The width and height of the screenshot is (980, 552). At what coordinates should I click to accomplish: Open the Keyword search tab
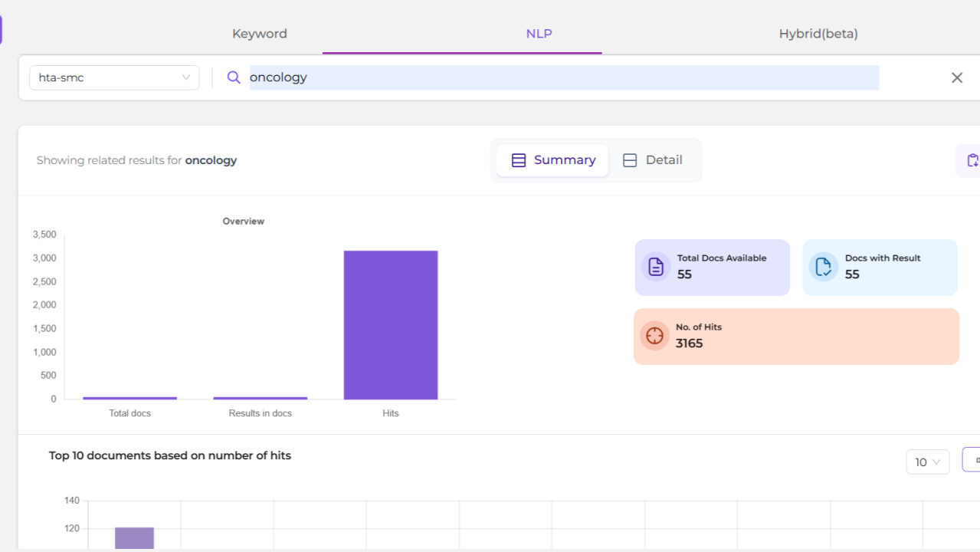(x=259, y=34)
